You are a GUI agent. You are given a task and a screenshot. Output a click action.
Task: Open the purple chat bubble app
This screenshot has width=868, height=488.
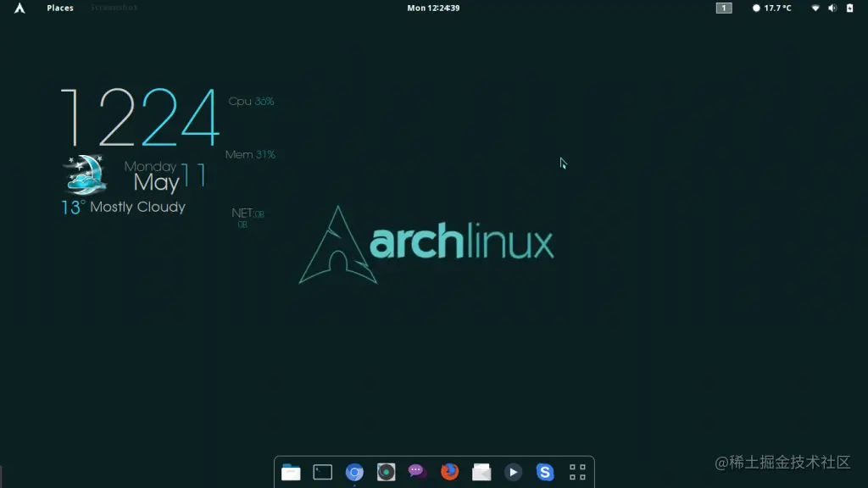point(417,471)
